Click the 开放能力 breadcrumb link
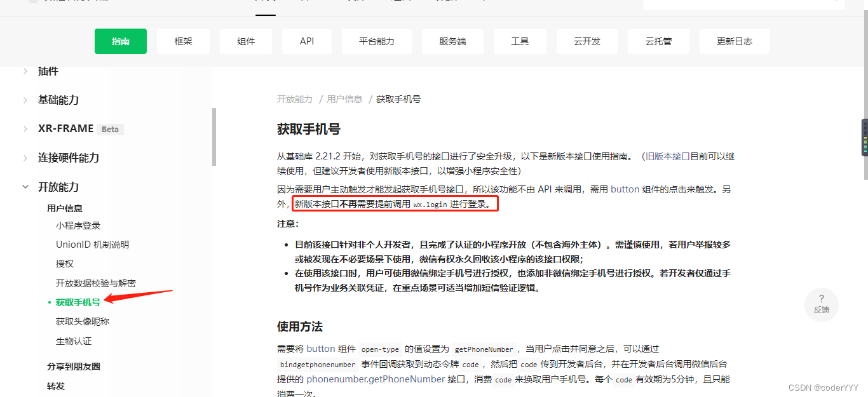Image resolution: width=868 pixels, height=397 pixels. click(295, 99)
